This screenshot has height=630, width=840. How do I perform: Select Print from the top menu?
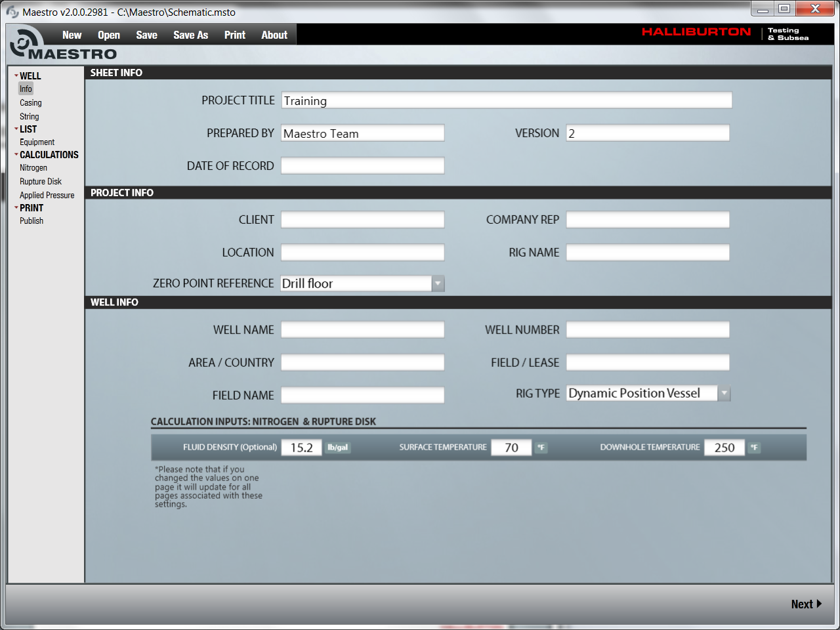234,35
